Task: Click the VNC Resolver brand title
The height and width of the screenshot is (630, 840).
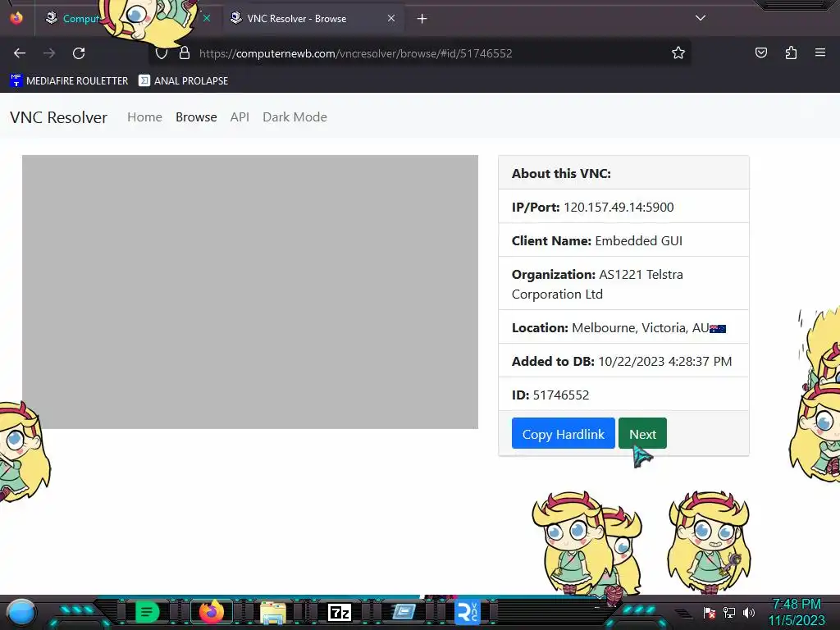Action: pyautogui.click(x=58, y=117)
